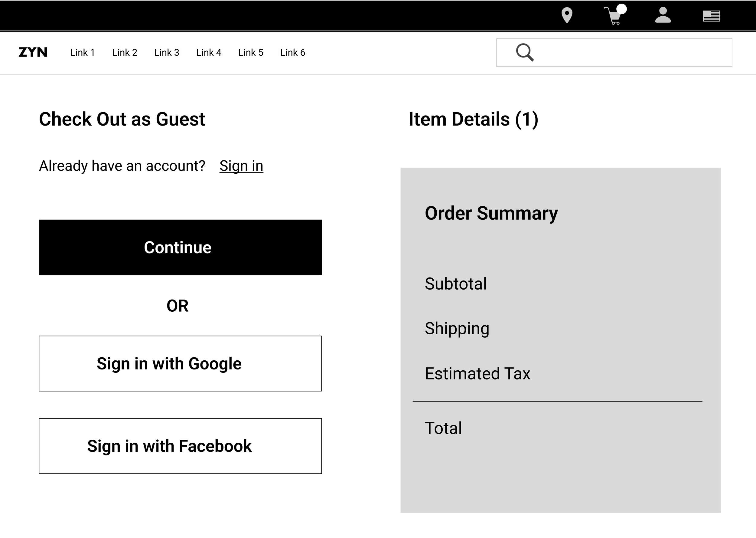Click the cart notification badge dot

pyautogui.click(x=621, y=9)
